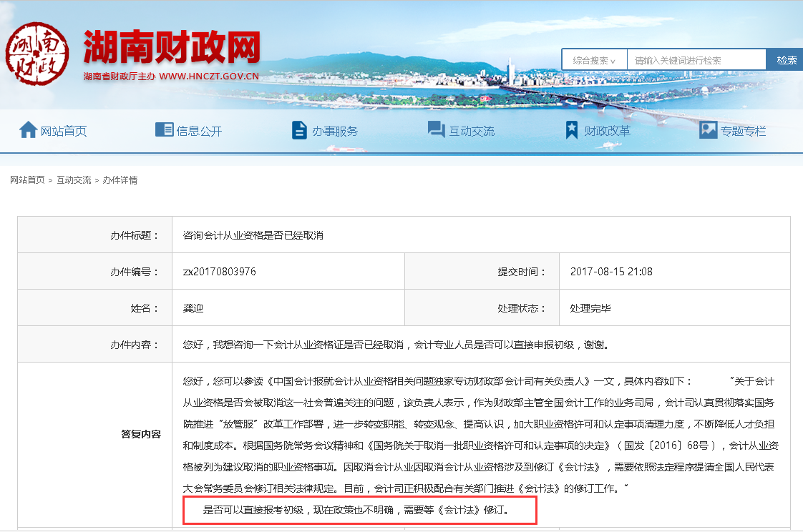Click the 财政改革 star badge icon
The height and width of the screenshot is (532, 803).
click(570, 129)
